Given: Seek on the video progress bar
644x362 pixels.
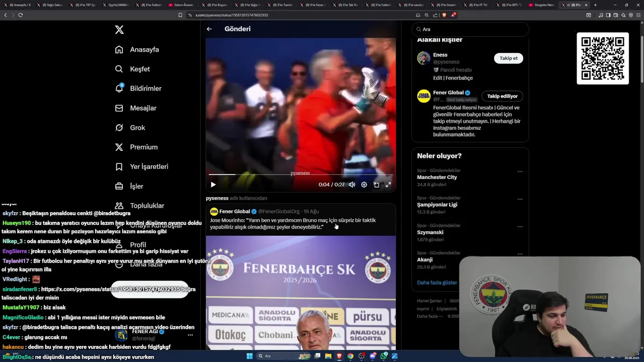Looking at the screenshot, I should pos(301,174).
